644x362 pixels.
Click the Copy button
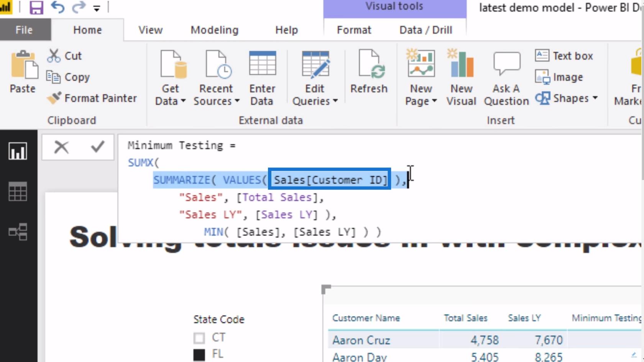coord(68,77)
